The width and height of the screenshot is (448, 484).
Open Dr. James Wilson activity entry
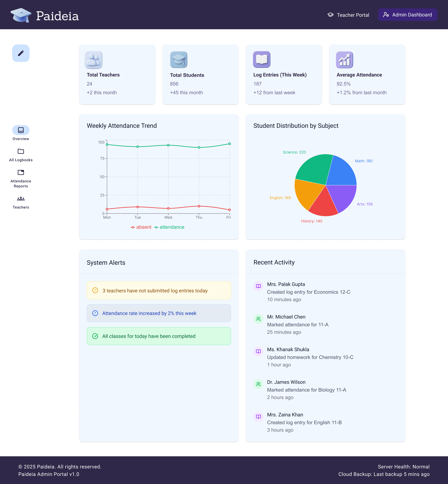[x=306, y=390]
